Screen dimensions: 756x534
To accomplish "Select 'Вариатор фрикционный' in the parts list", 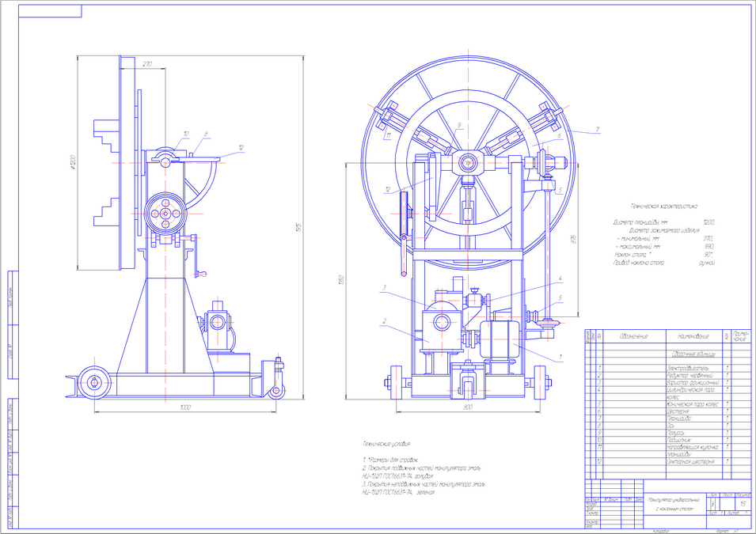I will pyautogui.click(x=692, y=383).
